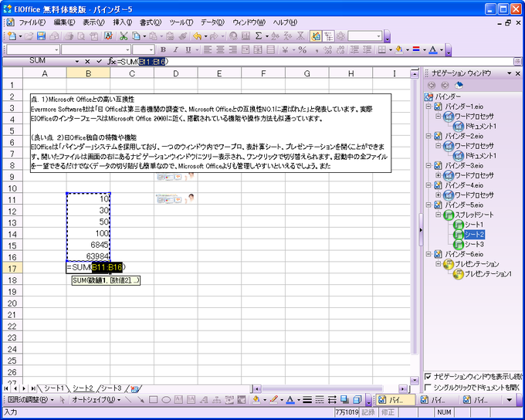The height and width of the screenshot is (420, 525).
Task: Enable ナビゲーションウィンドウを表示し続ける checkbox
Action: pyautogui.click(x=428, y=377)
